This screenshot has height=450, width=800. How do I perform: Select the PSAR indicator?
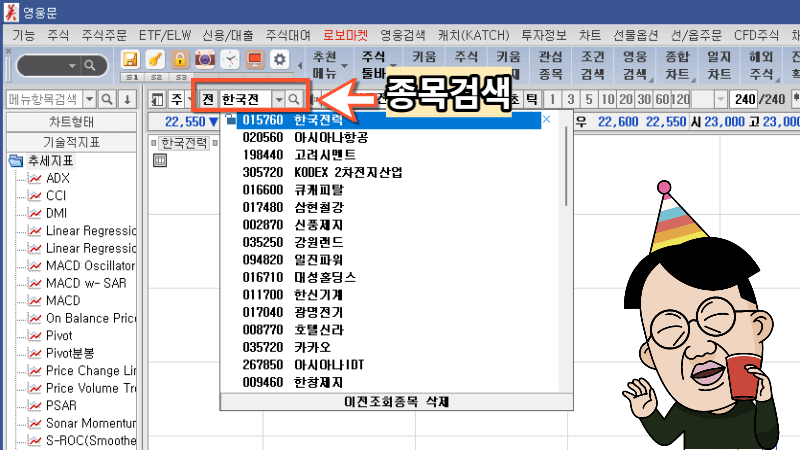click(x=61, y=406)
